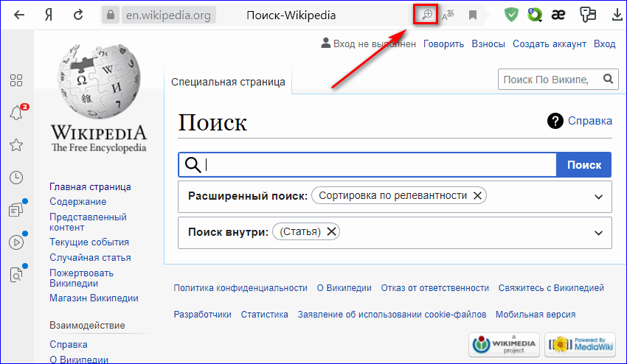Click the Wikimedia project badge
The image size is (627, 364).
point(504,344)
